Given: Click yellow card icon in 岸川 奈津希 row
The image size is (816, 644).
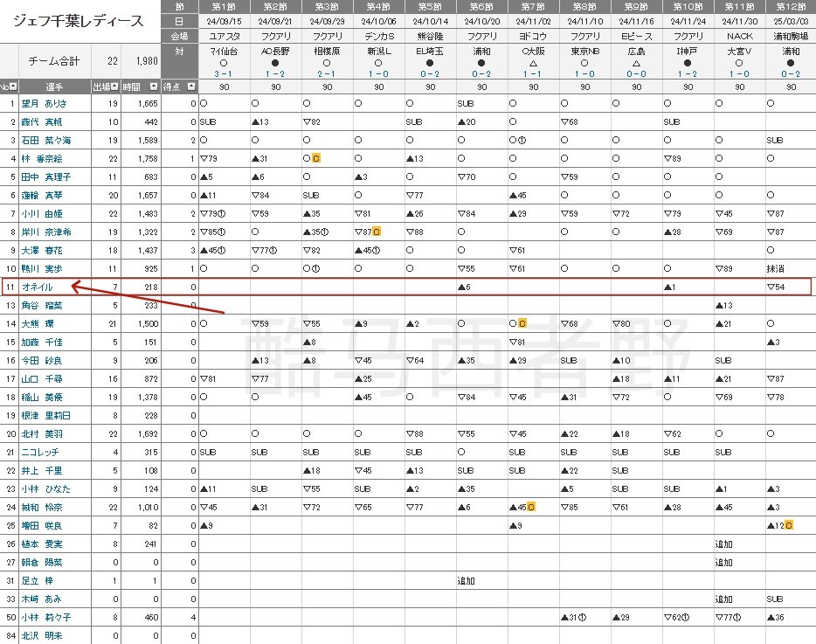Looking at the screenshot, I should click(377, 232).
